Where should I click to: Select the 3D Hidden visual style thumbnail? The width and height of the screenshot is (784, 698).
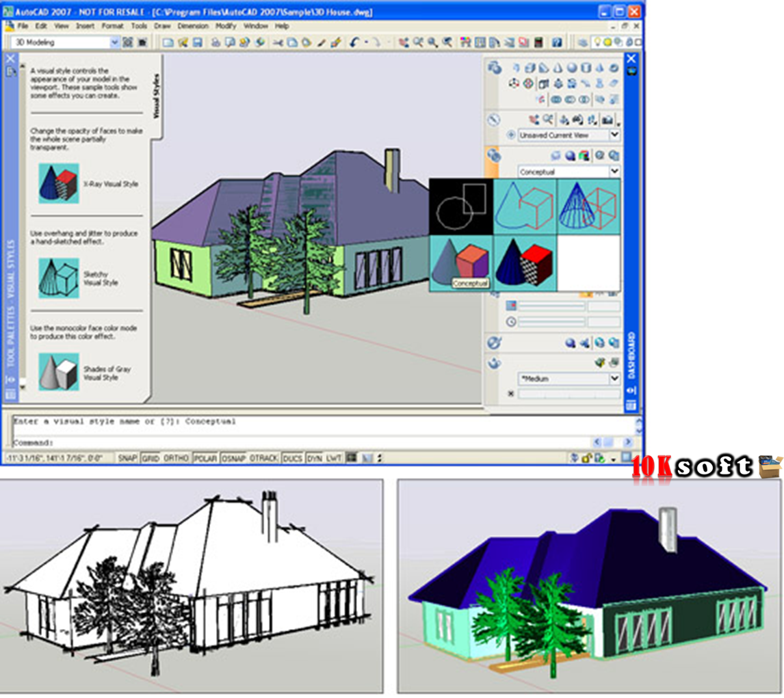point(525,206)
